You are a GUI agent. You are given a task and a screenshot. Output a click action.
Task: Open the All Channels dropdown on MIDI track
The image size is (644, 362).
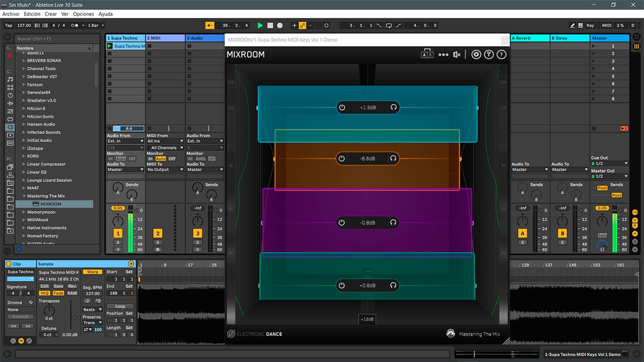165,147
